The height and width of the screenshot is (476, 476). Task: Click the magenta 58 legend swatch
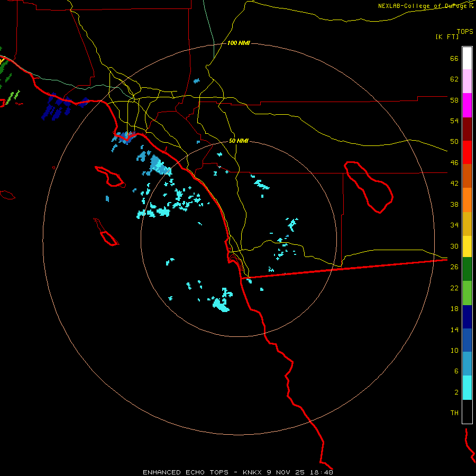click(467, 105)
